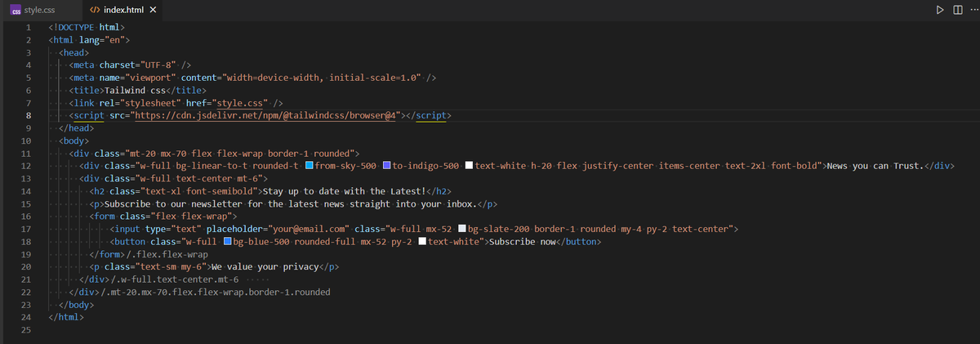Click the "text-xl font-semibold" class value
The image size is (980, 344).
click(199, 191)
